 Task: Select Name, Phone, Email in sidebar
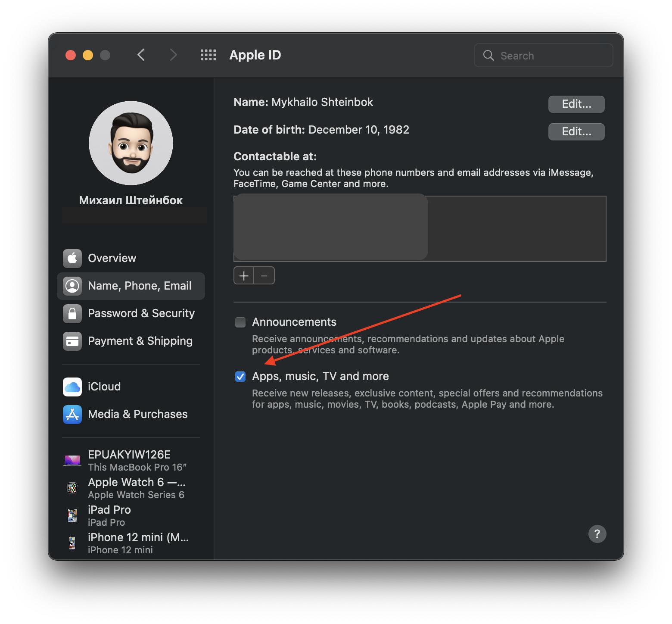pos(131,286)
